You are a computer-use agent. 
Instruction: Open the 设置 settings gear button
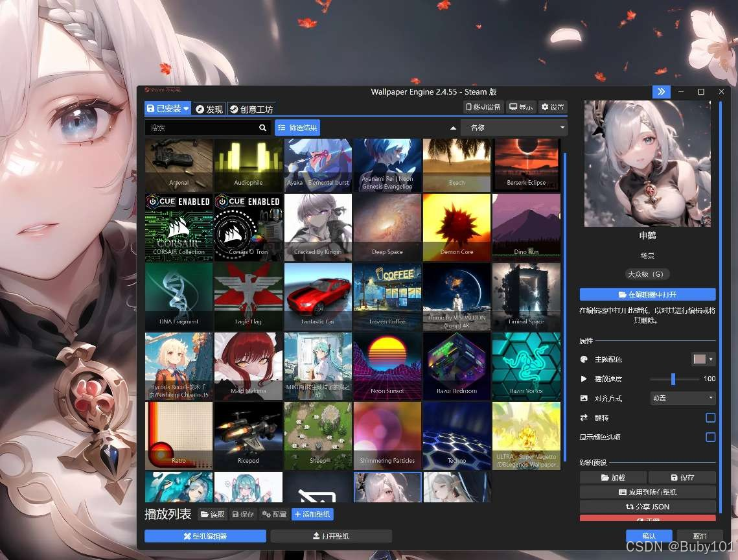pyautogui.click(x=553, y=107)
